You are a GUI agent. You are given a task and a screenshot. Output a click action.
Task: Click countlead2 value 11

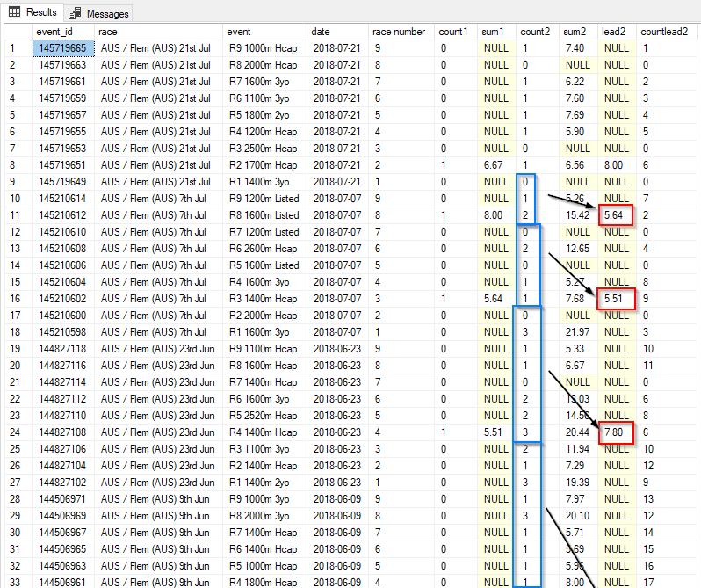(666, 366)
